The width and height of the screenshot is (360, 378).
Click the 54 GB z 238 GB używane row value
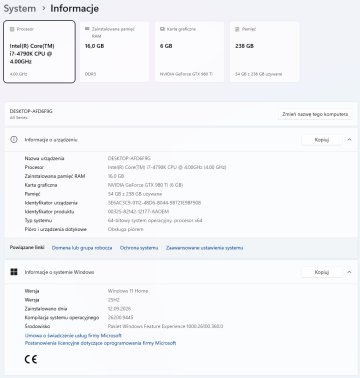click(x=135, y=194)
